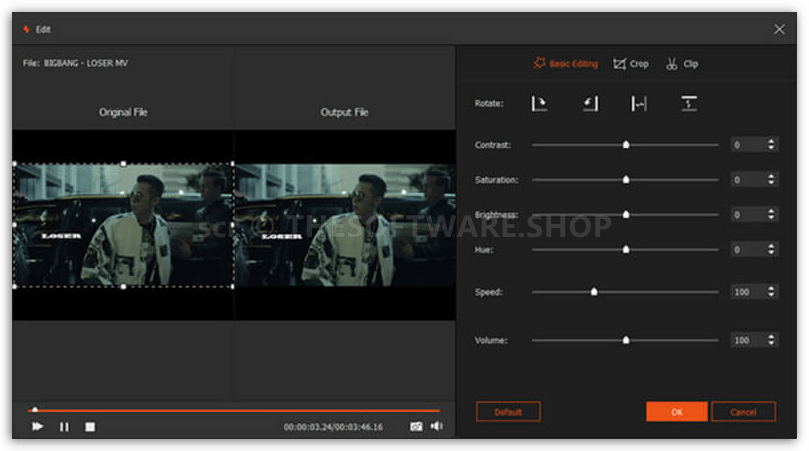Image resolution: width=809 pixels, height=451 pixels.
Task: Stop the video preview
Action: tap(90, 427)
